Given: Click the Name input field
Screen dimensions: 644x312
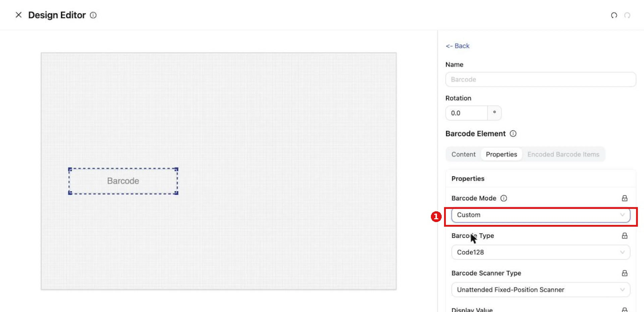Looking at the screenshot, I should pos(541,80).
